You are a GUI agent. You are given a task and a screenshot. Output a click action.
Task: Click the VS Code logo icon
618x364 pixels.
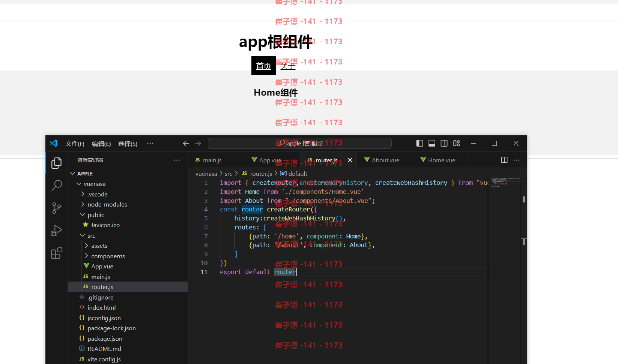(54, 143)
